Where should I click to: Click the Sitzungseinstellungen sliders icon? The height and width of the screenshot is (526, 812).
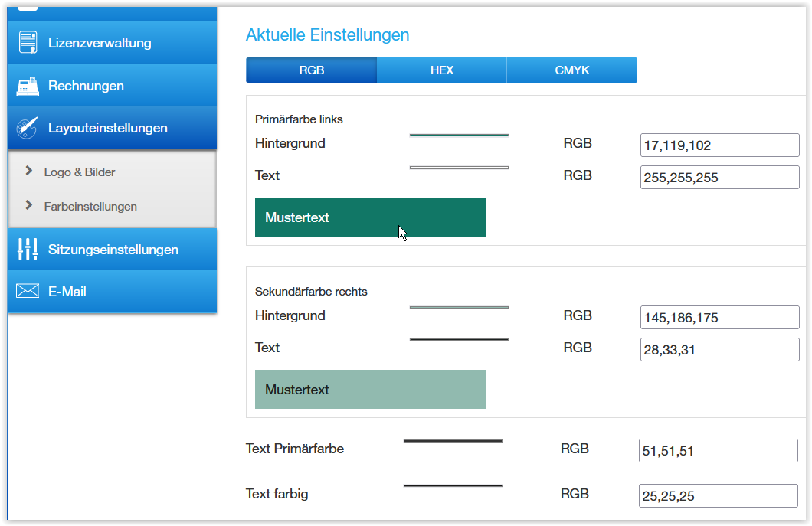point(28,249)
